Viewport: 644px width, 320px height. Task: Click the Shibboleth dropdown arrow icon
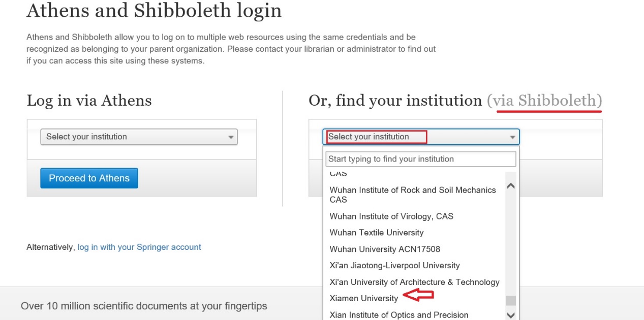[x=512, y=137]
